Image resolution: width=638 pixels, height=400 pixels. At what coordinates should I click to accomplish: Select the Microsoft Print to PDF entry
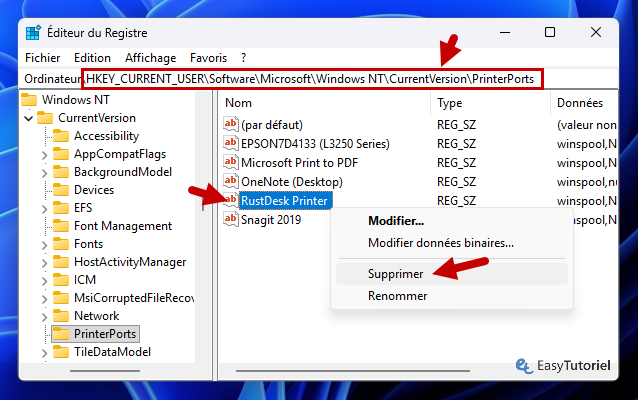(299, 163)
